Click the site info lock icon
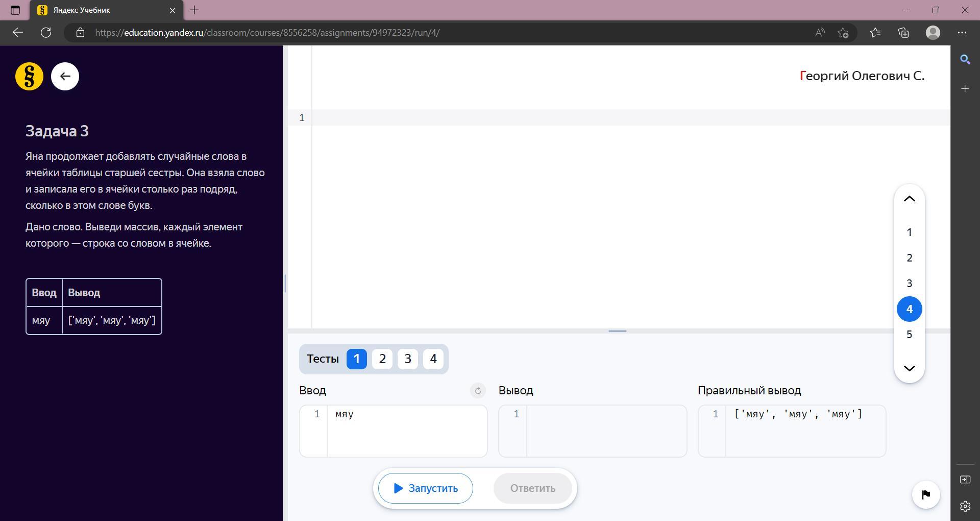 tap(80, 33)
